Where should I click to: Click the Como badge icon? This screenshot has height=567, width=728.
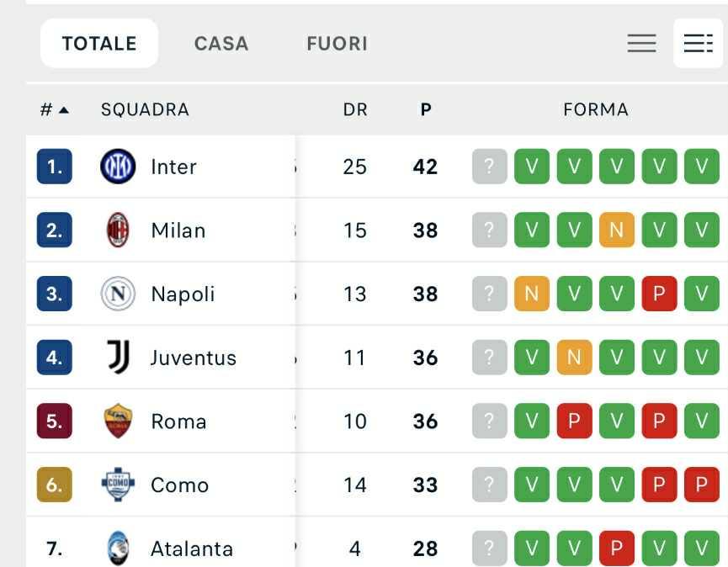(116, 485)
